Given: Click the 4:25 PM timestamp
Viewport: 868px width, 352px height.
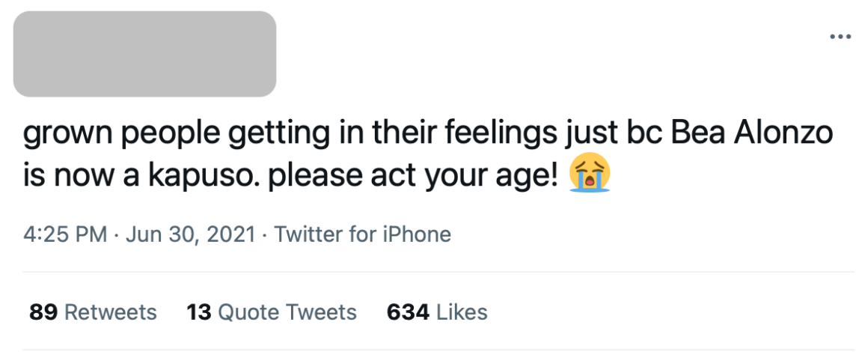Looking at the screenshot, I should pyautogui.click(x=65, y=234).
